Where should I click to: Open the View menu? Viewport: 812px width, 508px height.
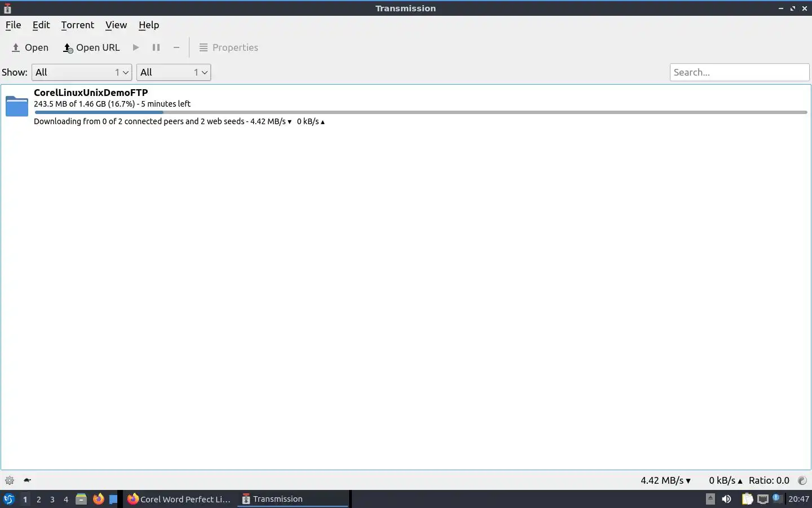116,25
